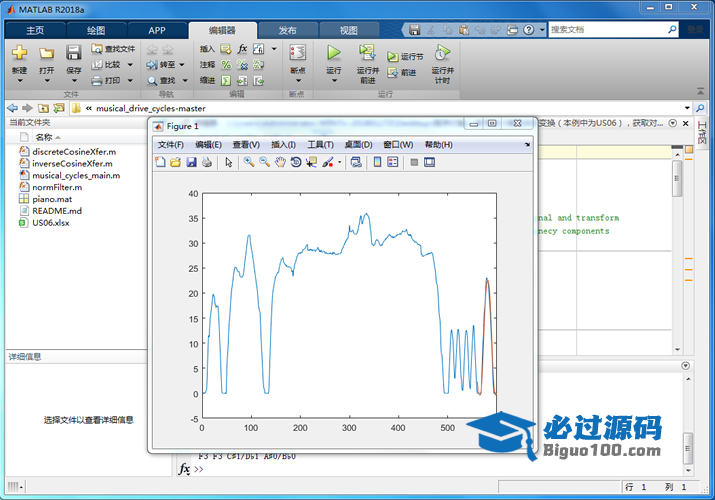This screenshot has height=500, width=715.
Task: Click the Print Figure icon in Figure 1
Action: coord(207,162)
